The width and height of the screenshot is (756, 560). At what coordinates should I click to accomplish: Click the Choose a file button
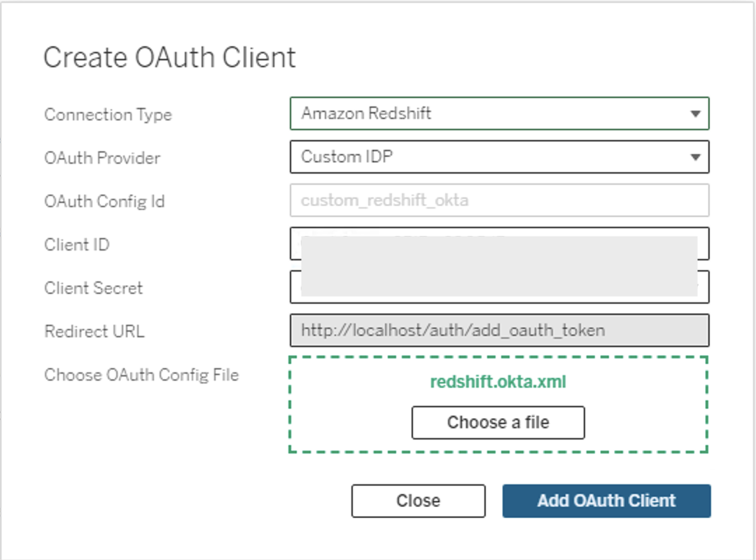498,423
